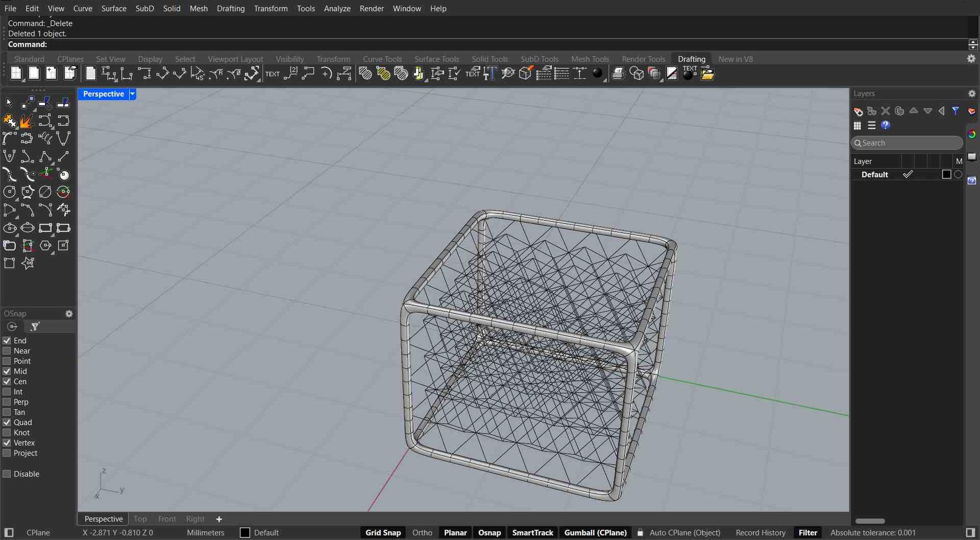Image resolution: width=980 pixels, height=540 pixels.
Task: Click the layer filter funnel icon
Action: (x=955, y=111)
